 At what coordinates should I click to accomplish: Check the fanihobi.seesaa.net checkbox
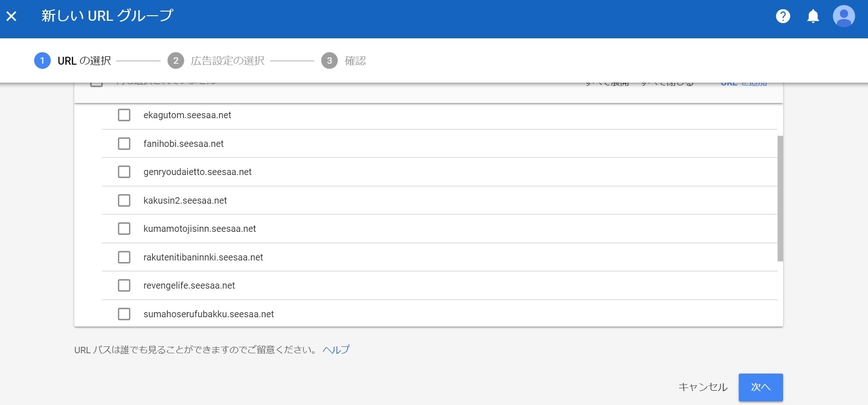pyautogui.click(x=124, y=144)
